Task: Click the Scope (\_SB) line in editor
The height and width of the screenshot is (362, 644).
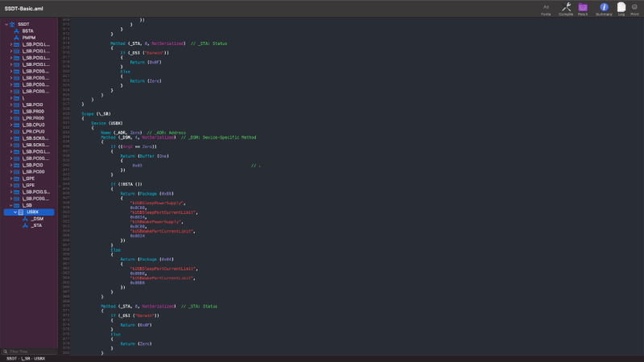Action: coord(96,113)
